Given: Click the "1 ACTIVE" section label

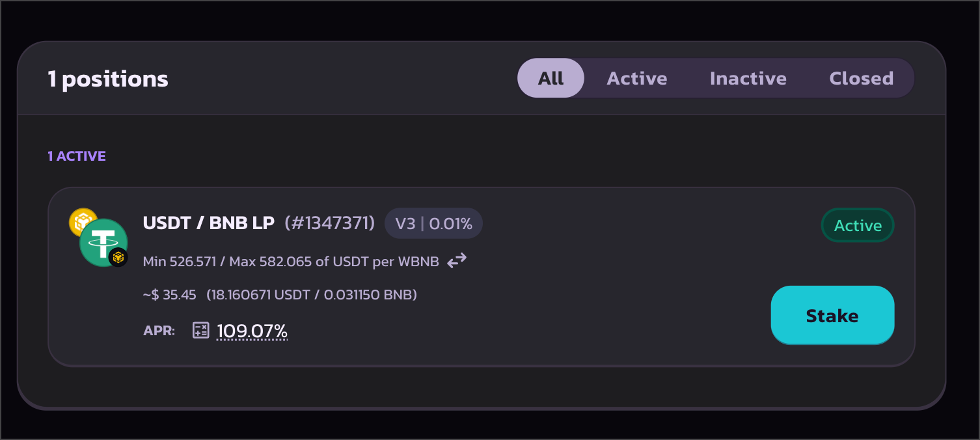Looking at the screenshot, I should [x=77, y=156].
